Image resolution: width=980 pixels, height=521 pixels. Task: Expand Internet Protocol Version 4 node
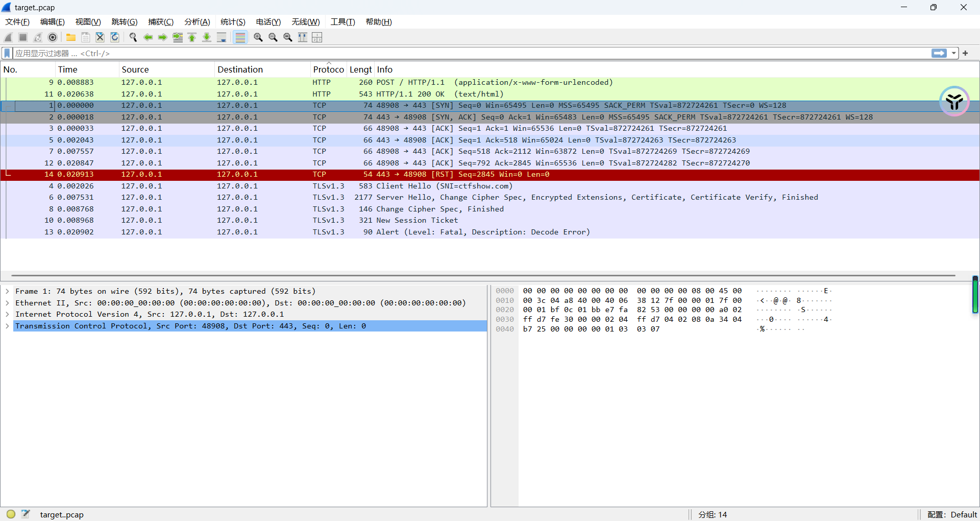coord(7,314)
